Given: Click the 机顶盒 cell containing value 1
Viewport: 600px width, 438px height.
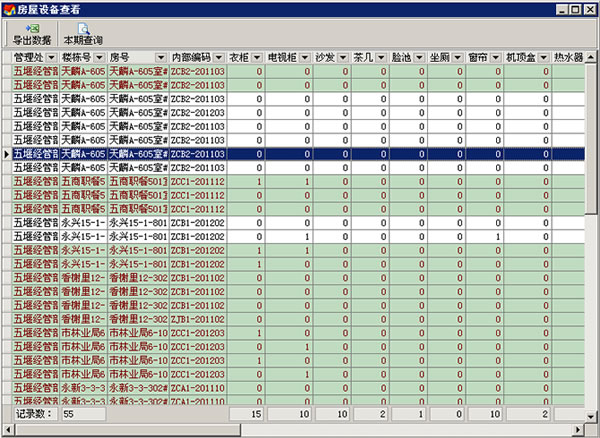Looking at the screenshot, I should 525,236.
